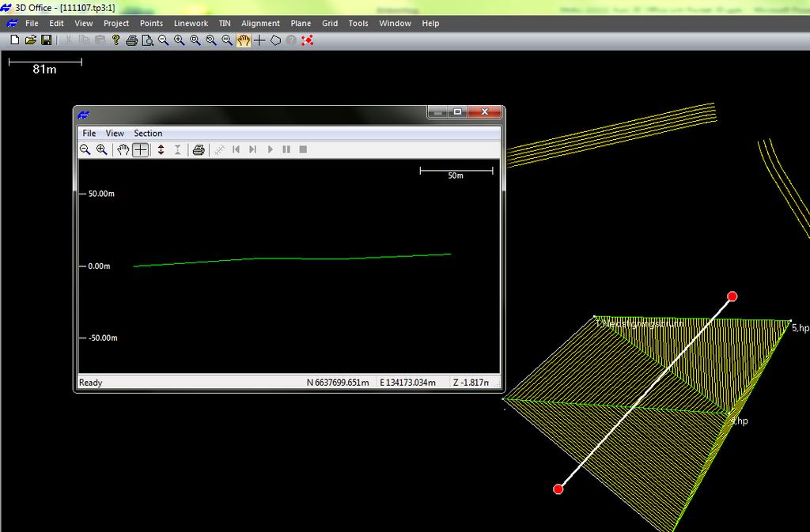Select the zoom window tool

195,40
